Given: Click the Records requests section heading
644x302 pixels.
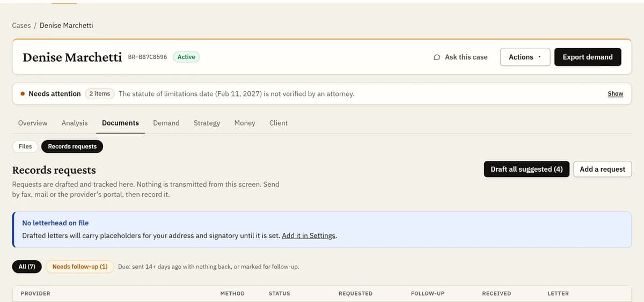Looking at the screenshot, I should [54, 170].
